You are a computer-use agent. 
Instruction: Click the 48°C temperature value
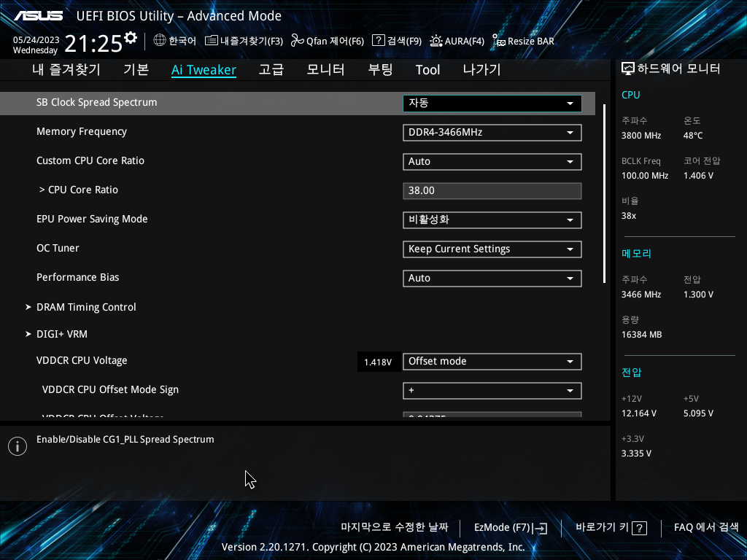pyautogui.click(x=693, y=136)
